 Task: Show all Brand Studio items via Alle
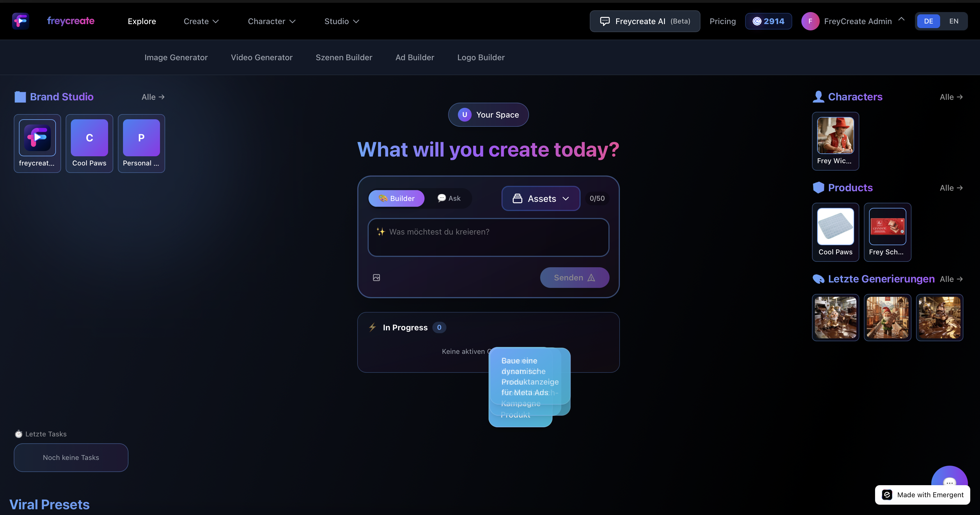coord(153,97)
